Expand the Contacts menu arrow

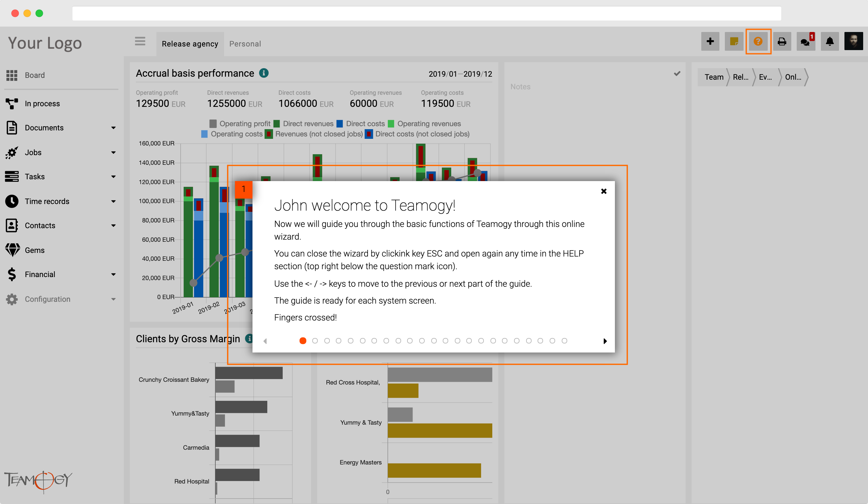[x=113, y=225]
